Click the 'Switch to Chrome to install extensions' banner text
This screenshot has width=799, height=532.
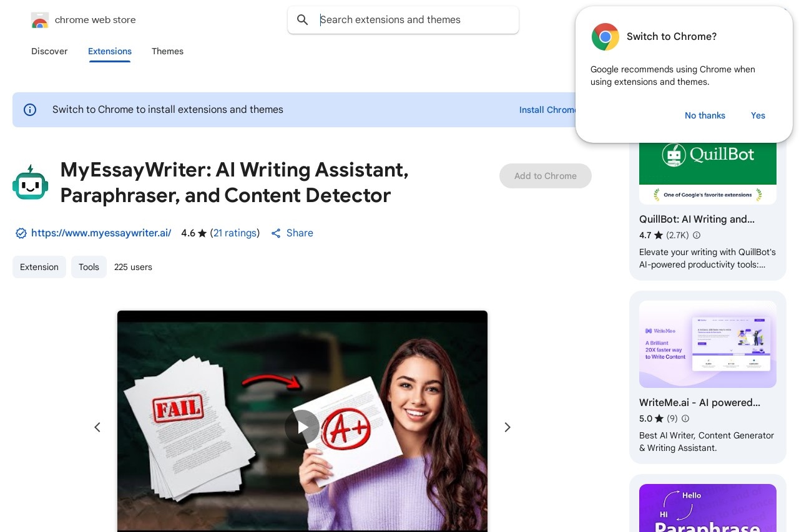(x=168, y=110)
